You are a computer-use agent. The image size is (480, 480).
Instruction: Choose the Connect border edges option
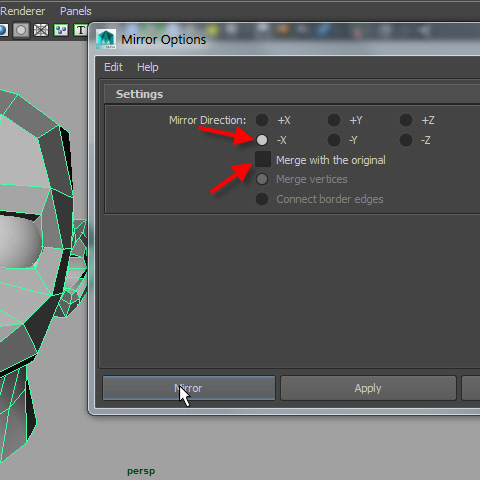[262, 199]
